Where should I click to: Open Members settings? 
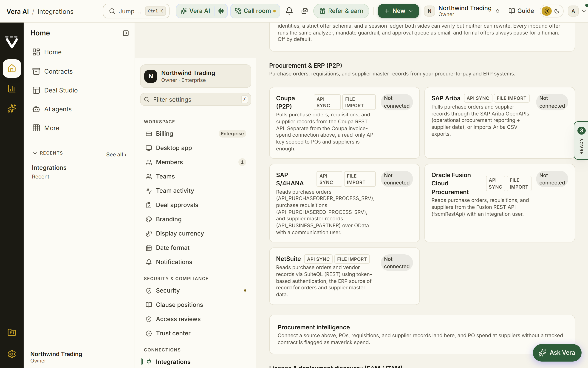[x=196, y=162]
